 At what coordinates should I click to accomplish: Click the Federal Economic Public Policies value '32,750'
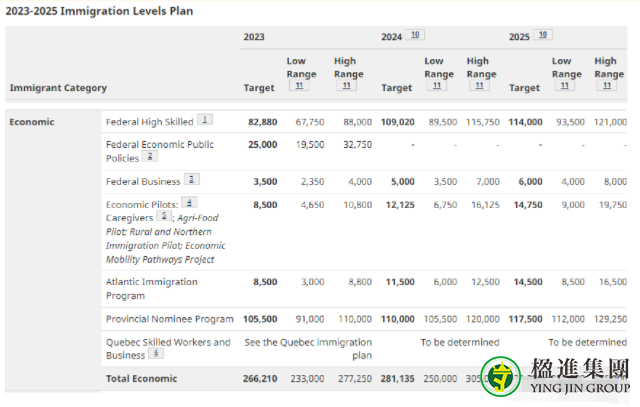358,145
